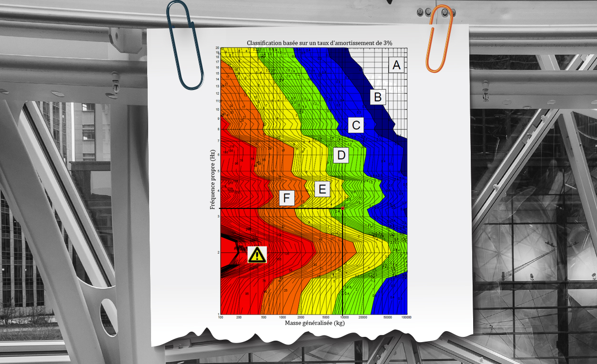This screenshot has height=364, width=597.
Task: Click the 10000 tick on the mass axis
Action: click(343, 317)
